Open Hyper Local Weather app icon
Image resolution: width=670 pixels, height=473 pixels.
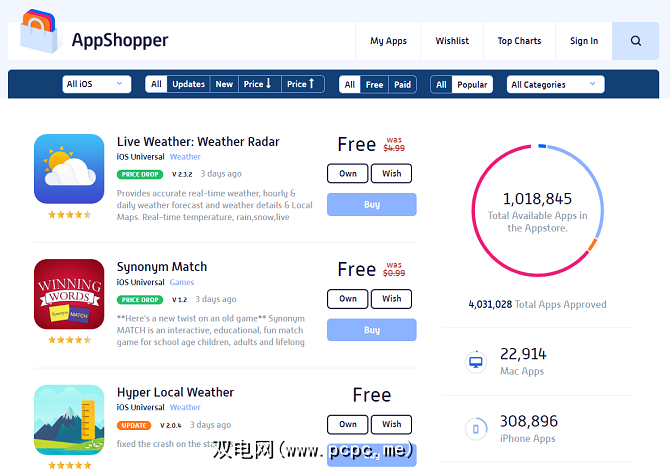69,420
